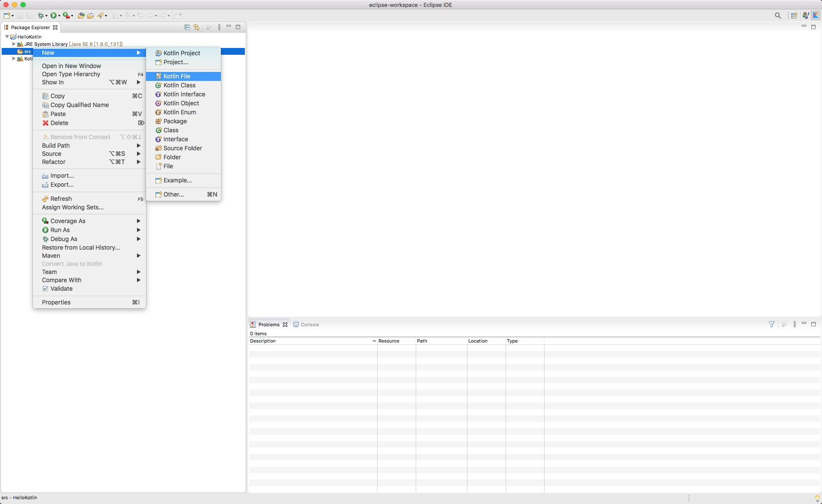The height and width of the screenshot is (504, 822).
Task: Click the Source Folder icon in submenu
Action: (x=158, y=148)
